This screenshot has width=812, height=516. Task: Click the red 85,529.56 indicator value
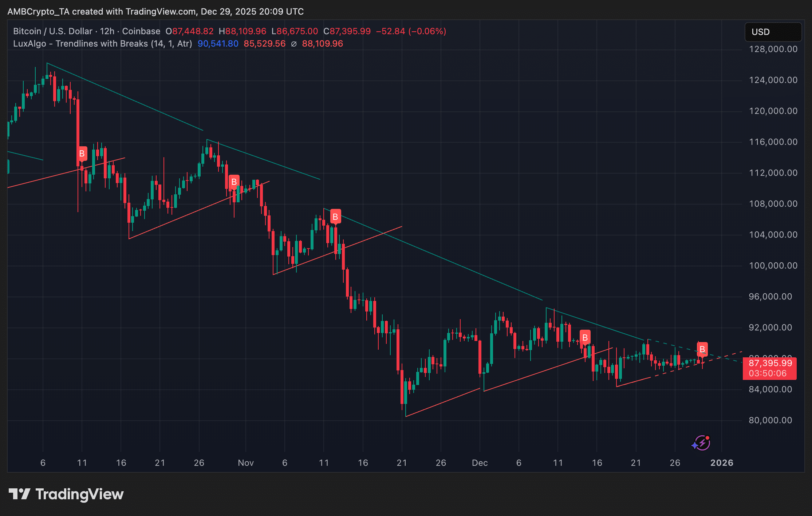(264, 44)
